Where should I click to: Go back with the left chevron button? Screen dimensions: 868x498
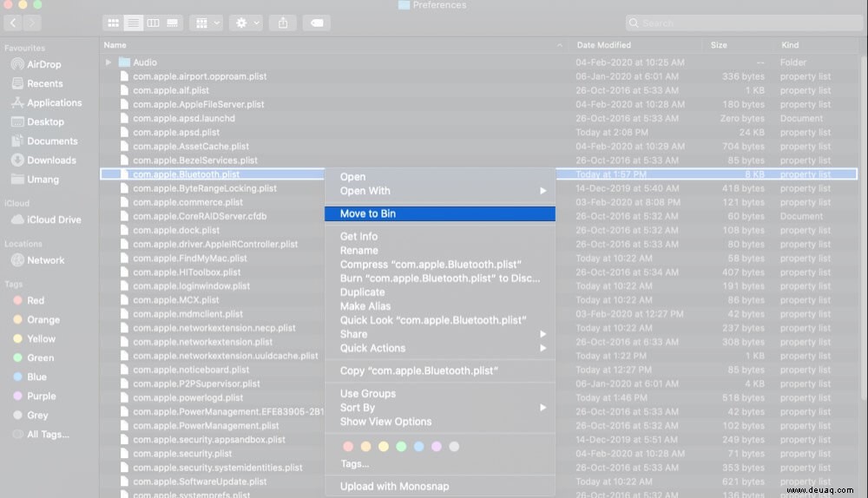pyautogui.click(x=13, y=23)
